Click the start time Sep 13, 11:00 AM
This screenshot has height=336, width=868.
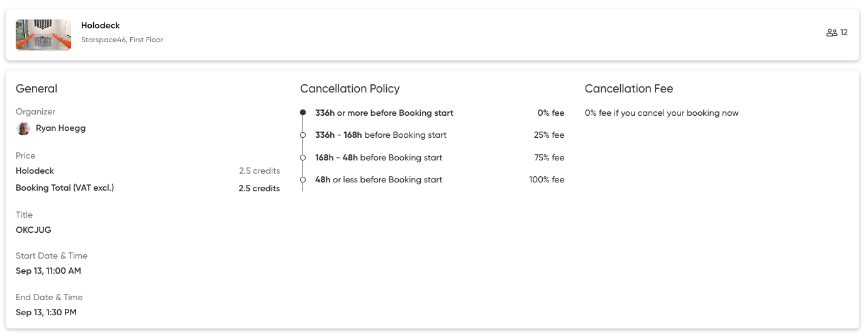coord(48,271)
